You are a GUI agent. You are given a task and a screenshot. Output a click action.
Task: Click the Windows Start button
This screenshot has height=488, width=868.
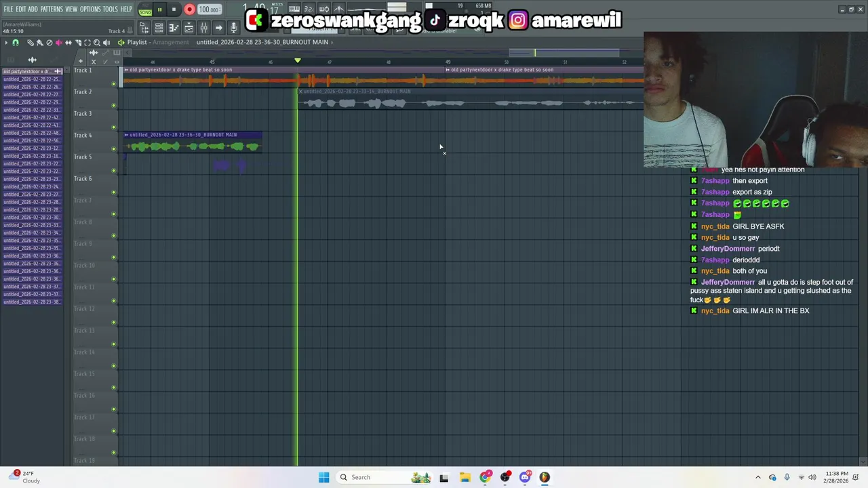coord(323,477)
